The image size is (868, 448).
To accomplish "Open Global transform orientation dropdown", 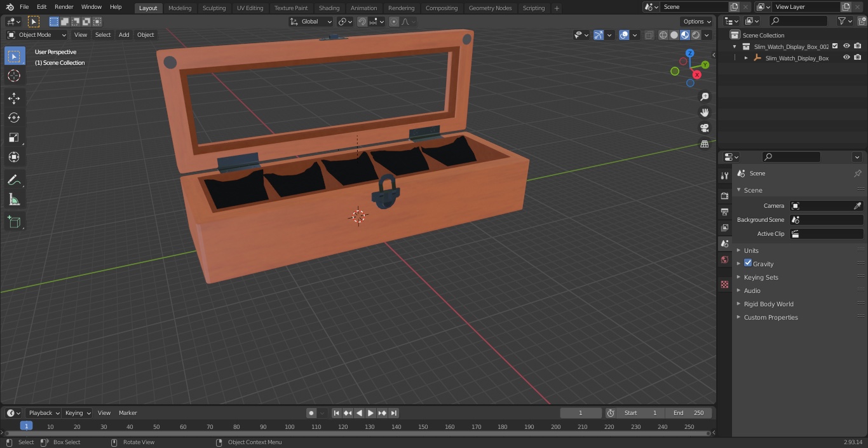I will (x=311, y=22).
